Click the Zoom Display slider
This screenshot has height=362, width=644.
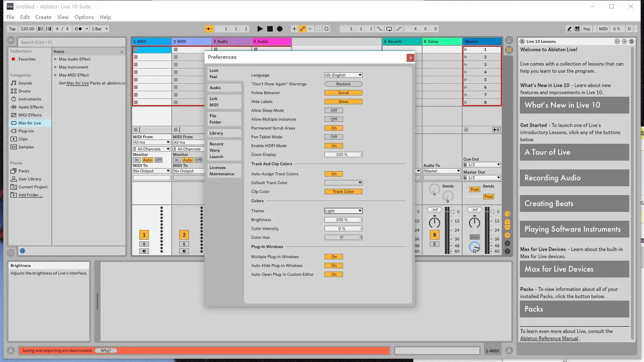click(343, 154)
